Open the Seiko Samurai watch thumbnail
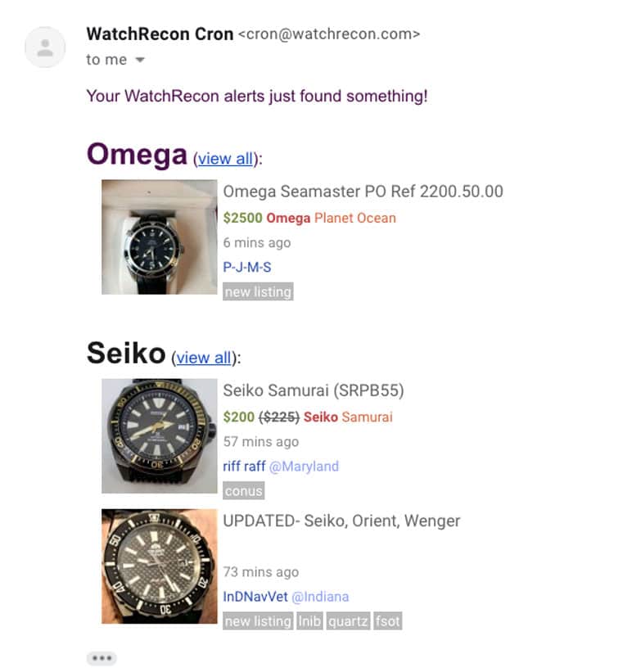The height and width of the screenshot is (672, 641). (160, 435)
